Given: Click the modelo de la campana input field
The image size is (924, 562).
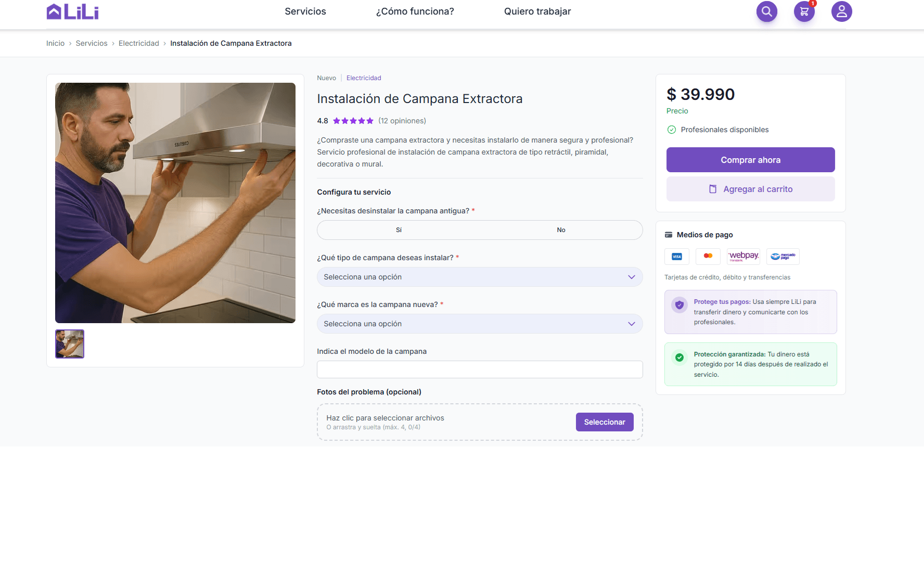Looking at the screenshot, I should point(479,369).
